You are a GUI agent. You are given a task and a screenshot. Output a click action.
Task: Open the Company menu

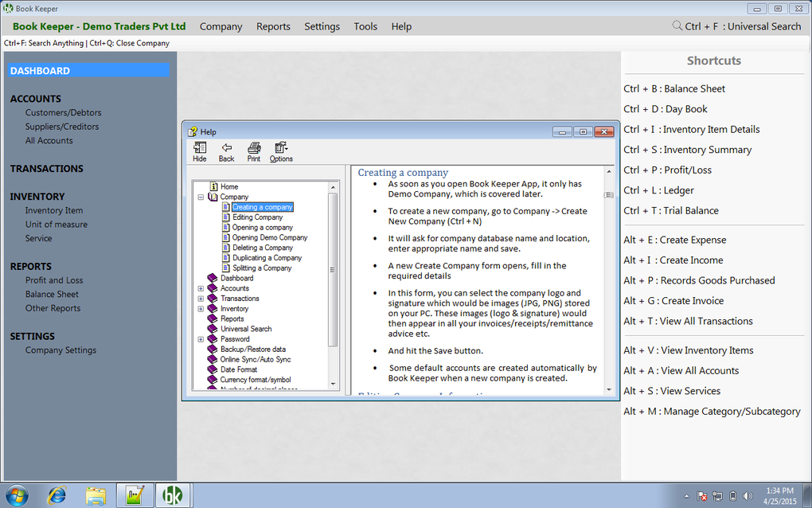pos(221,26)
